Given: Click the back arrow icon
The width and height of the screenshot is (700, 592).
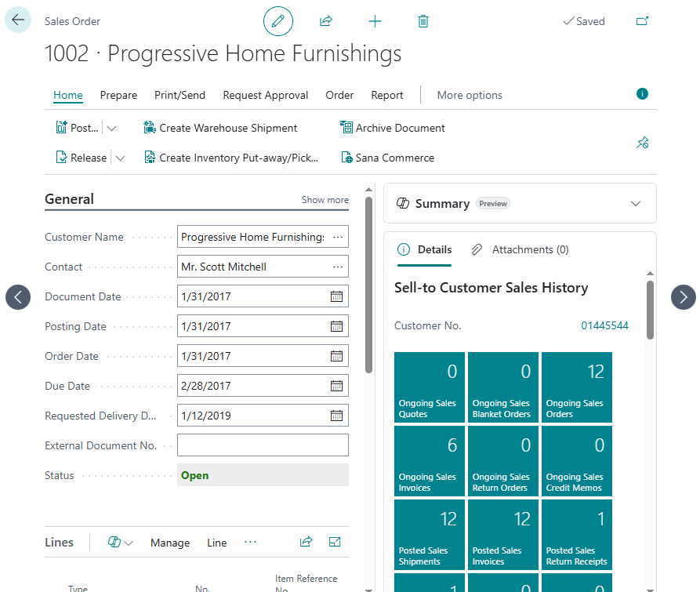Looking at the screenshot, I should (18, 20).
